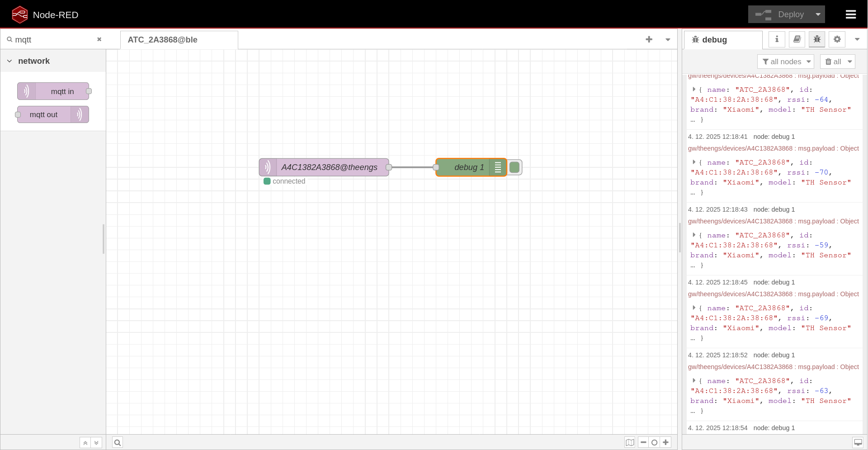Add a new flow with the plus icon
Image resolution: width=868 pixels, height=450 pixels.
(x=649, y=39)
